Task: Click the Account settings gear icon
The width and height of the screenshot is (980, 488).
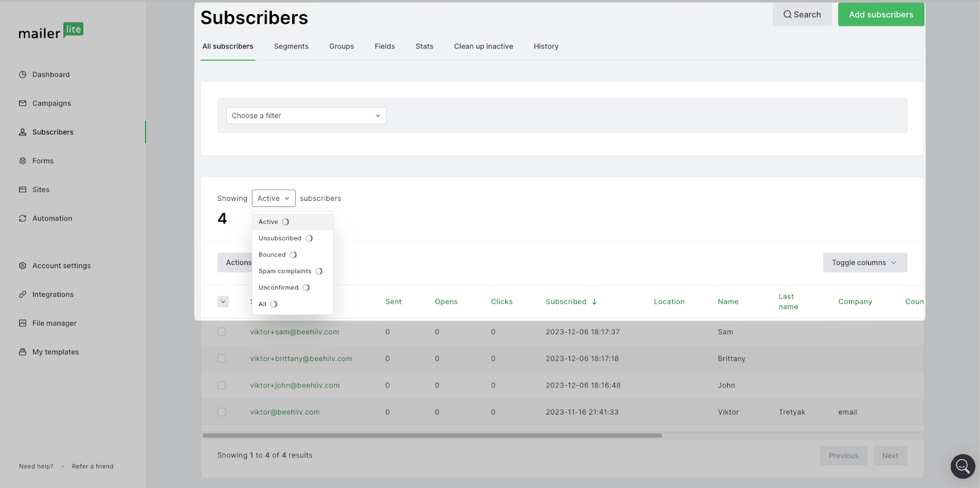Action: tap(23, 266)
